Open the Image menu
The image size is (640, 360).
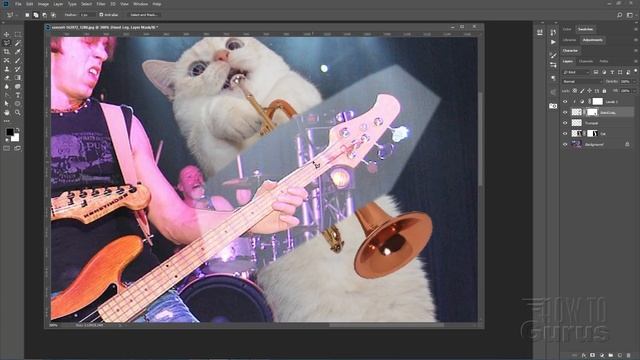43,4
